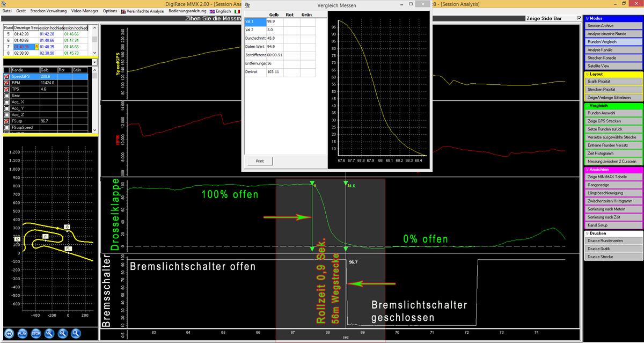Click Setze Runden zurück button
The image size is (644, 343).
(613, 129)
